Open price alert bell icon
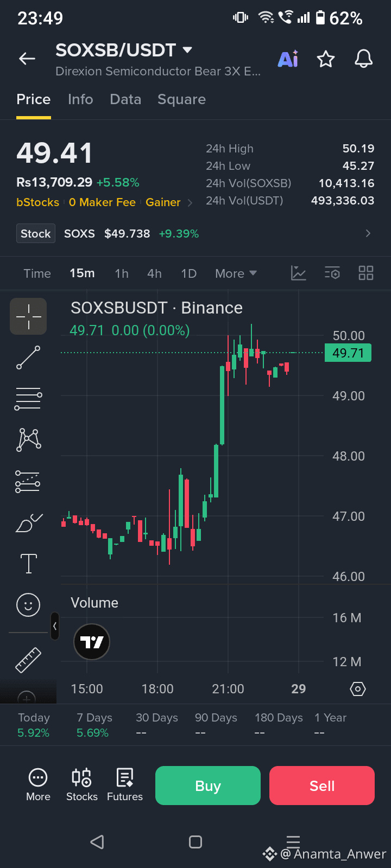Viewport: 391px width, 868px height. (364, 59)
